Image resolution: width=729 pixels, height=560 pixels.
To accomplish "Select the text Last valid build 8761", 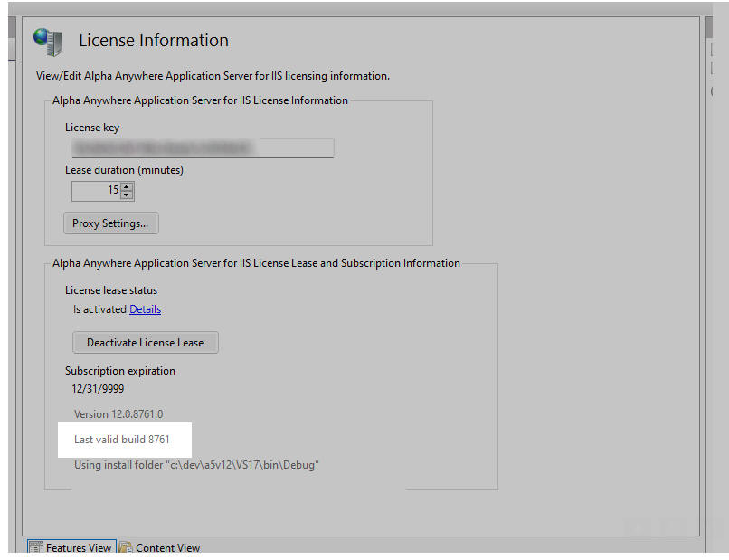I will click(122, 440).
